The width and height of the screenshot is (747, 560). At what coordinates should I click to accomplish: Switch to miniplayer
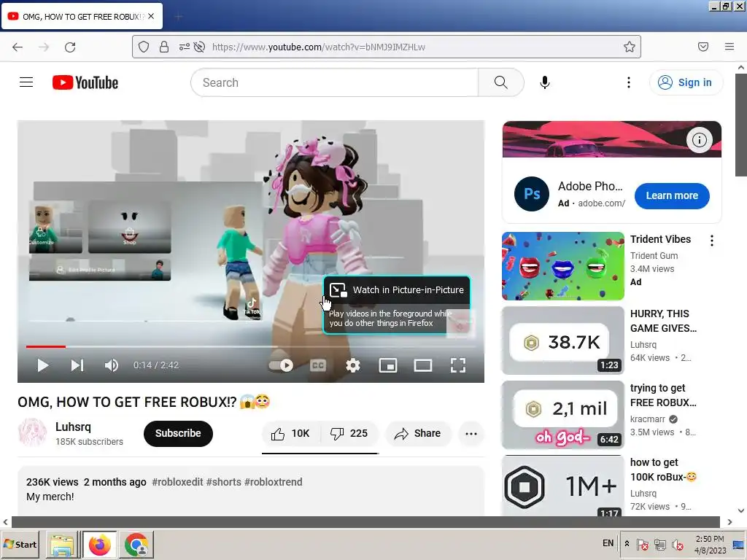pos(388,365)
